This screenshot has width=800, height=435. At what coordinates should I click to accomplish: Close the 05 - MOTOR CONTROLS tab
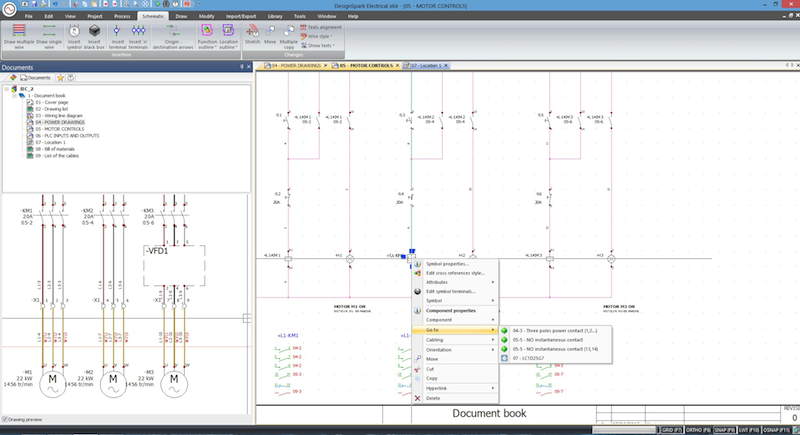tap(397, 66)
